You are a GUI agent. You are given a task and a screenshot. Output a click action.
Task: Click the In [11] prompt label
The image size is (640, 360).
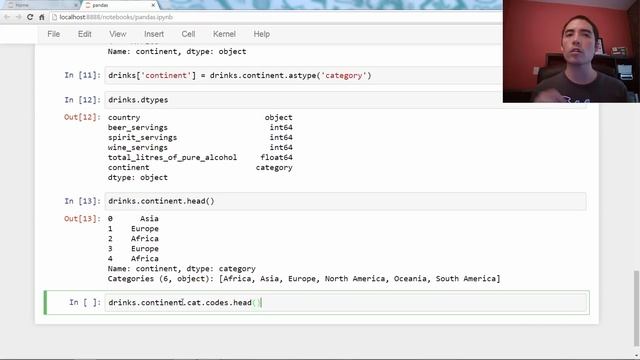82,75
